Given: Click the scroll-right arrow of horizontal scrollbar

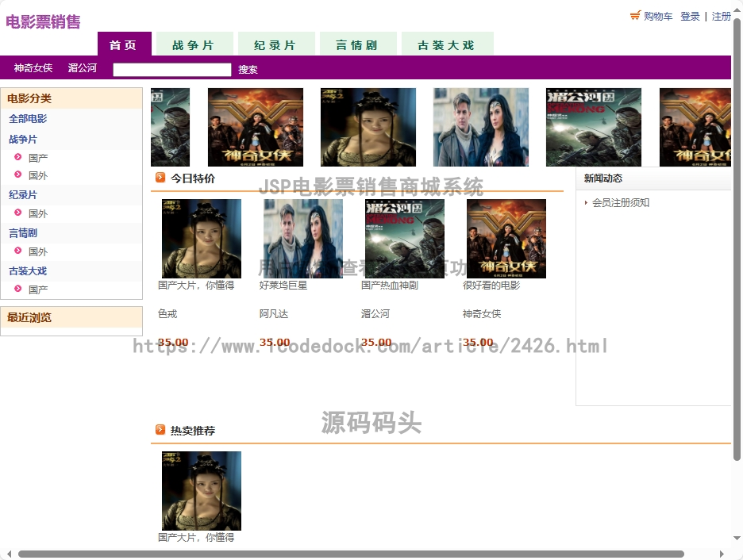Looking at the screenshot, I should [722, 554].
